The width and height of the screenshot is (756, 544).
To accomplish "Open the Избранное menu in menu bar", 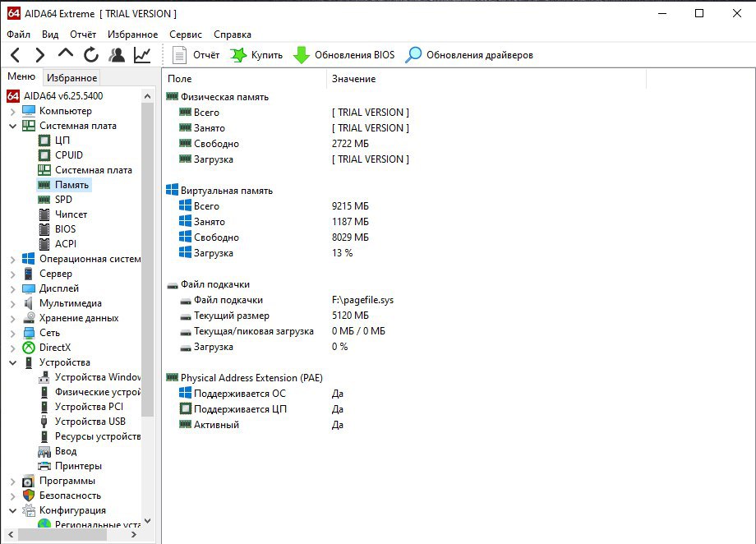I will (132, 35).
